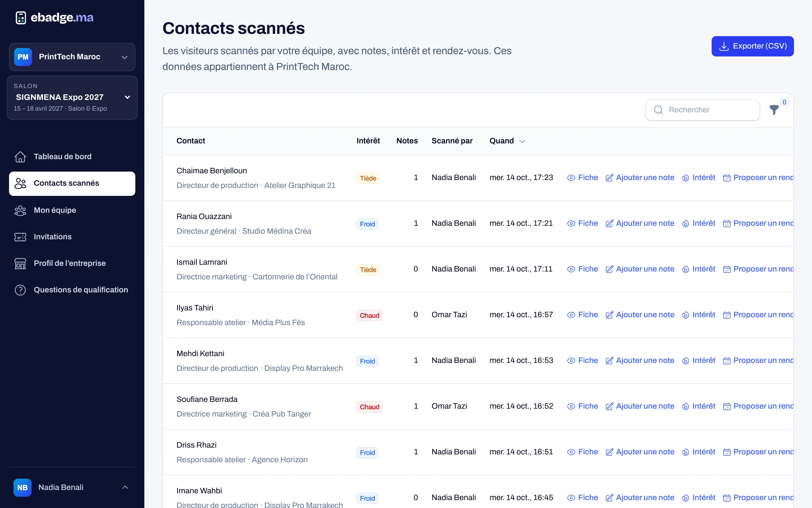Go to Mon équipe page
Screen dimensions: 812x508
(x=72, y=210)
